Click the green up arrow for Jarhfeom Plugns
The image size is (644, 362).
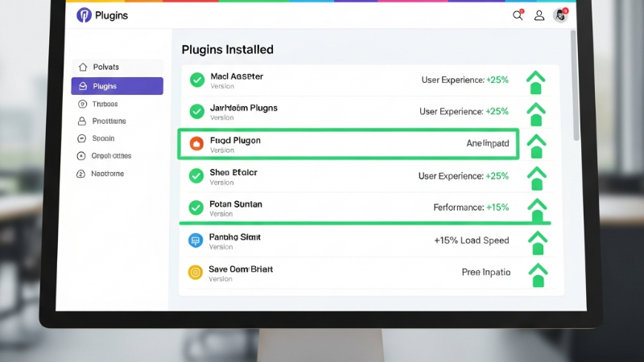[x=536, y=114]
